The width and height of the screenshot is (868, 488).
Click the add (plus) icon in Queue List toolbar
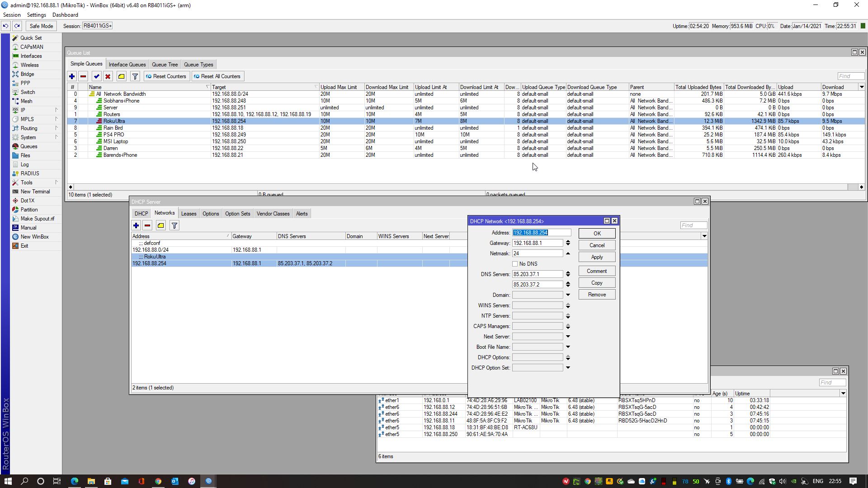point(72,76)
